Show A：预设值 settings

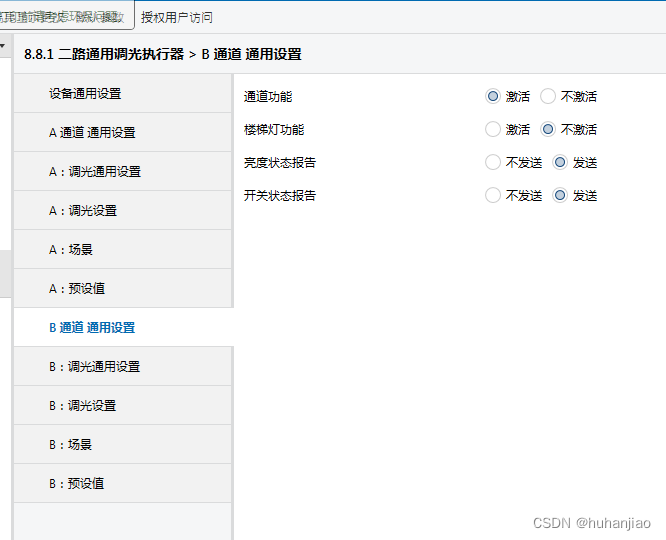[77, 288]
